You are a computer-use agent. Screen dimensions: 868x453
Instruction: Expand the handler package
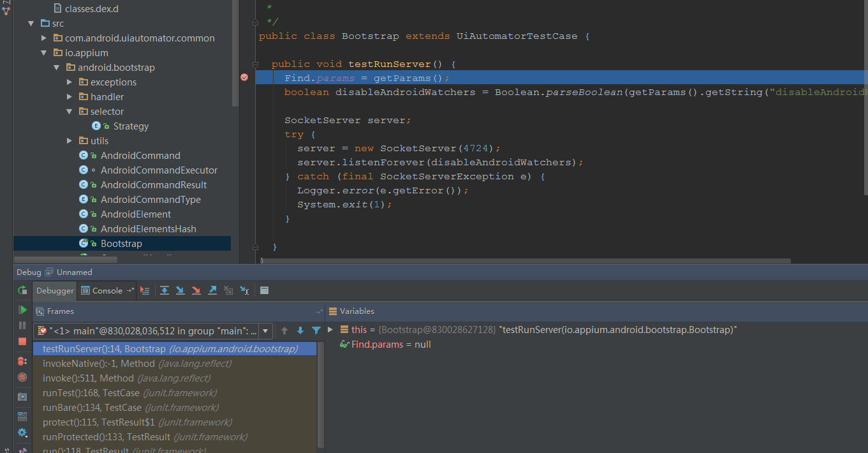[x=70, y=97]
